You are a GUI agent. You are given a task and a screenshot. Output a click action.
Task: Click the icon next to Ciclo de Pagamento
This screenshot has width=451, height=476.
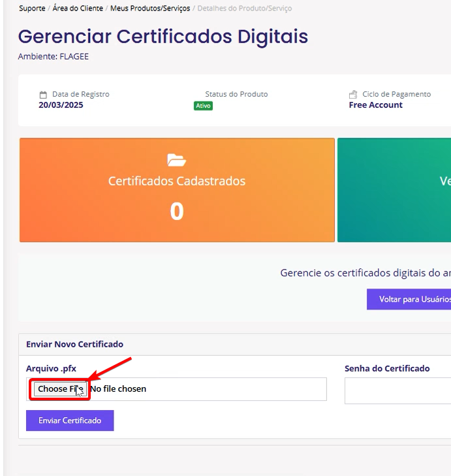tap(353, 95)
